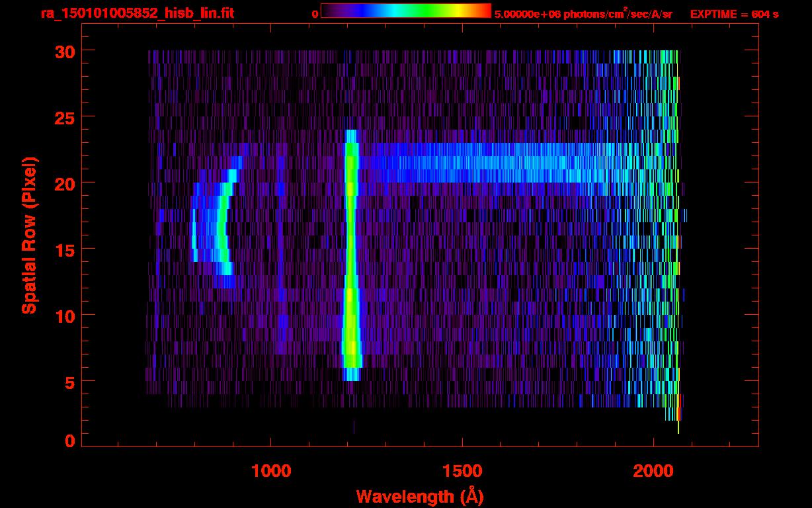Click the color bar maximum value 5.00000e+06
The image size is (812, 508).
pos(526,14)
